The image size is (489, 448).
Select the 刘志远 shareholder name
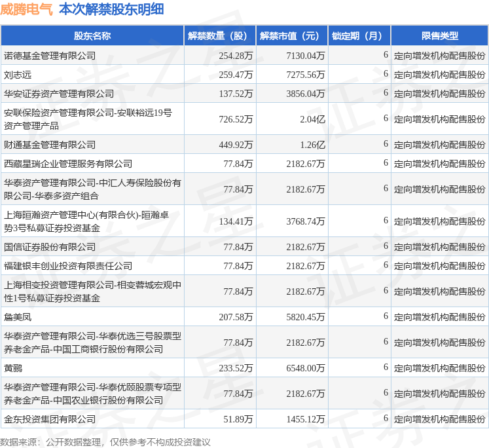18,75
